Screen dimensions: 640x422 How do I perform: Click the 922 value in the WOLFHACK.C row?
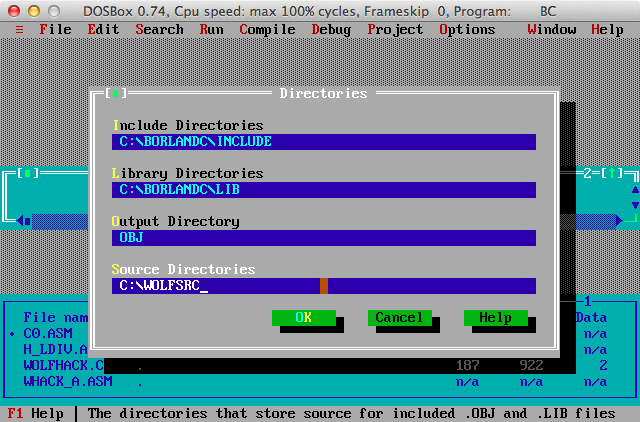(531, 365)
